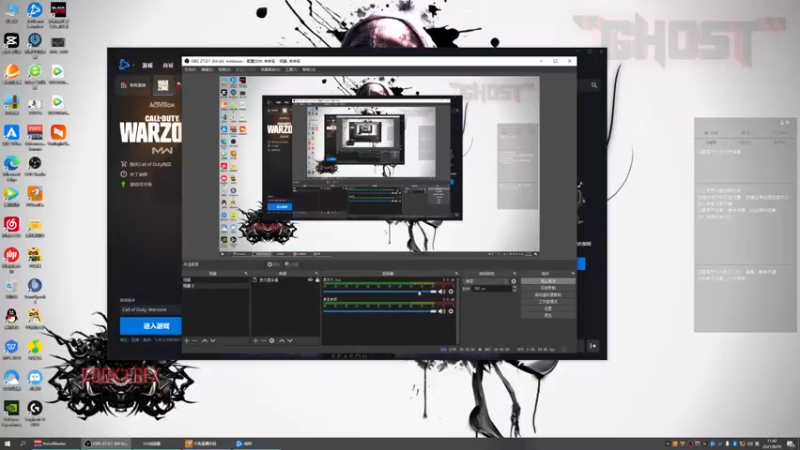The image size is (800, 450).
Task: Open the Windows Start menu
Action: coord(7,444)
